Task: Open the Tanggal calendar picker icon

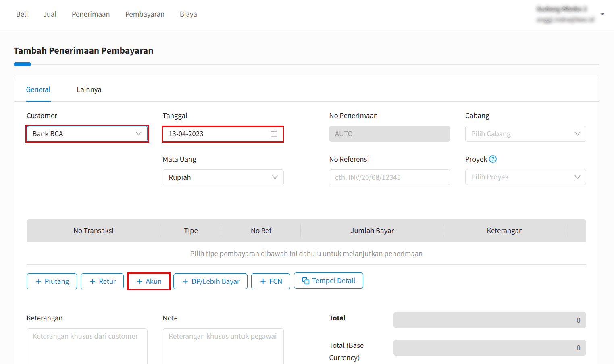Action: [274, 134]
